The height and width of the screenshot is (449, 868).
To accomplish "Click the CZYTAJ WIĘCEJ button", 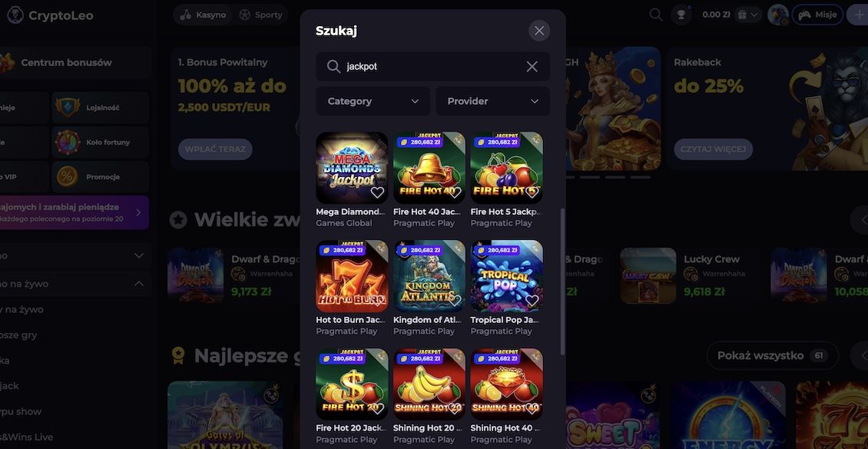I will pos(713,149).
